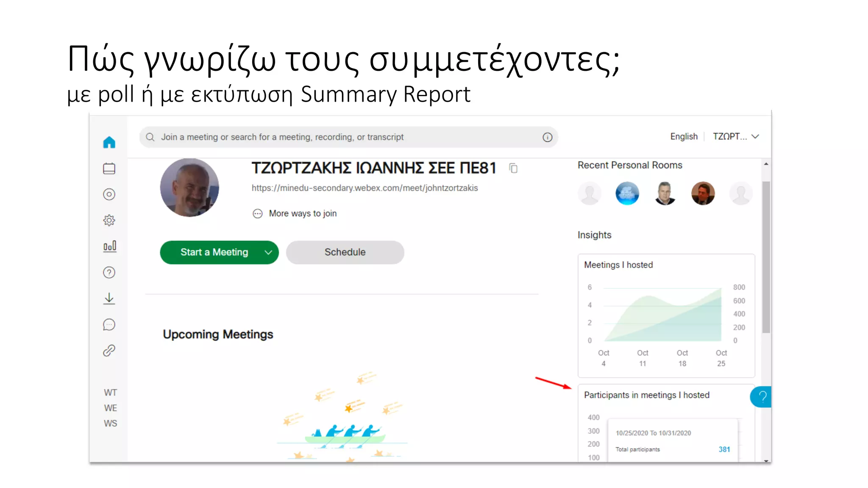Click Participants in meetings I hosted heading
868x488 pixels.
pyautogui.click(x=647, y=395)
